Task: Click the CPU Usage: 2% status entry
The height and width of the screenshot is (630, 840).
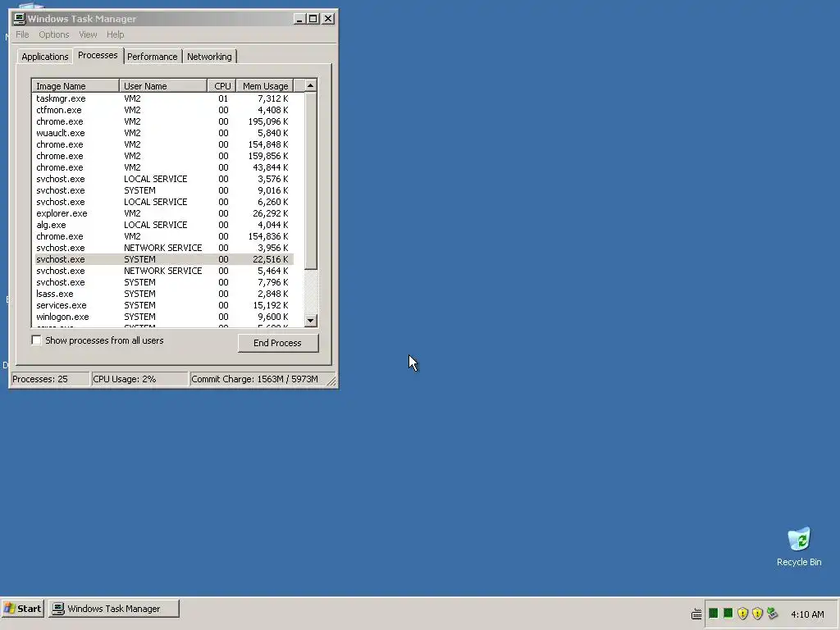Action: point(139,379)
